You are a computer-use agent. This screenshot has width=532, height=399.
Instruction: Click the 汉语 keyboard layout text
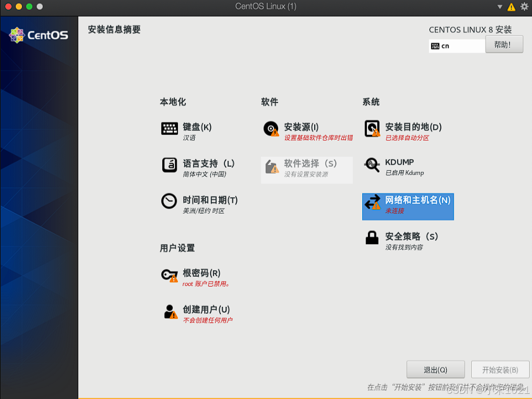tap(189, 138)
